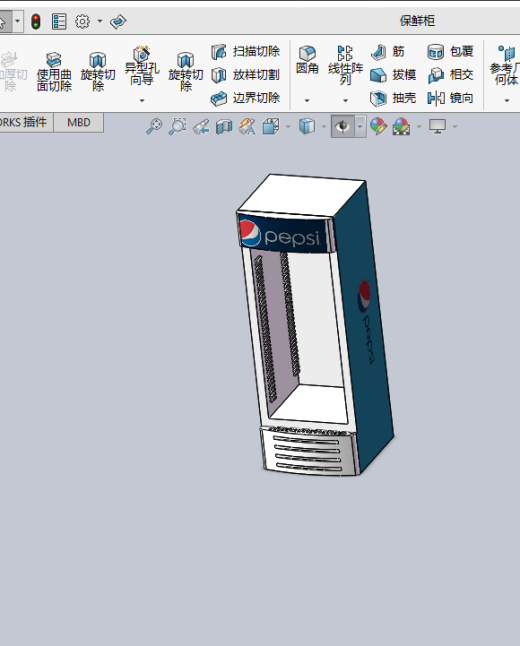Click the 筋 rib tool
This screenshot has width=520, height=646.
[387, 51]
